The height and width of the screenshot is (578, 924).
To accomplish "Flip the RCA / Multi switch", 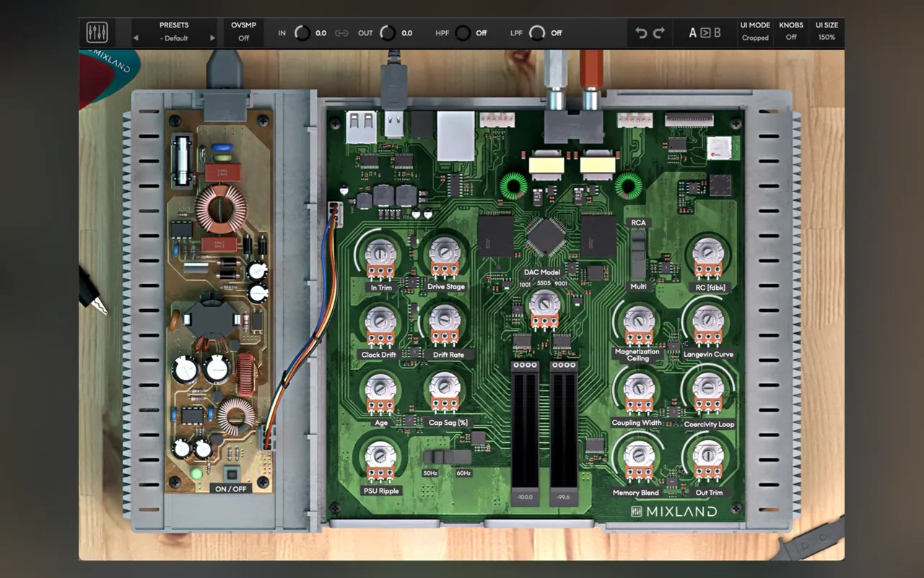I will click(x=637, y=256).
